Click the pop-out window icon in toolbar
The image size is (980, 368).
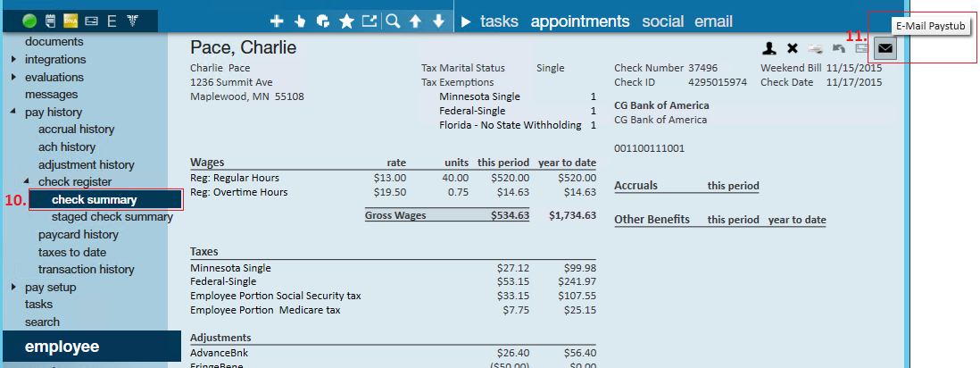pyautogui.click(x=370, y=21)
